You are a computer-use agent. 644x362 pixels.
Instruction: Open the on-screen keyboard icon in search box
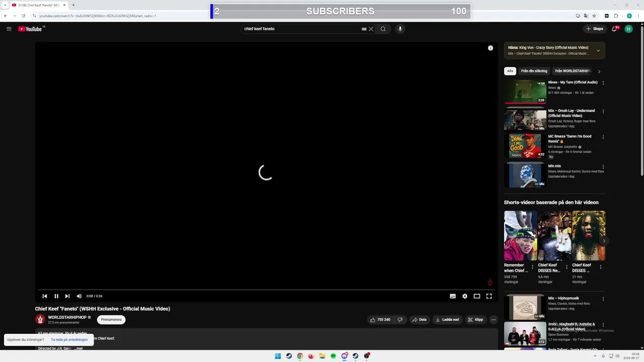coord(364,29)
